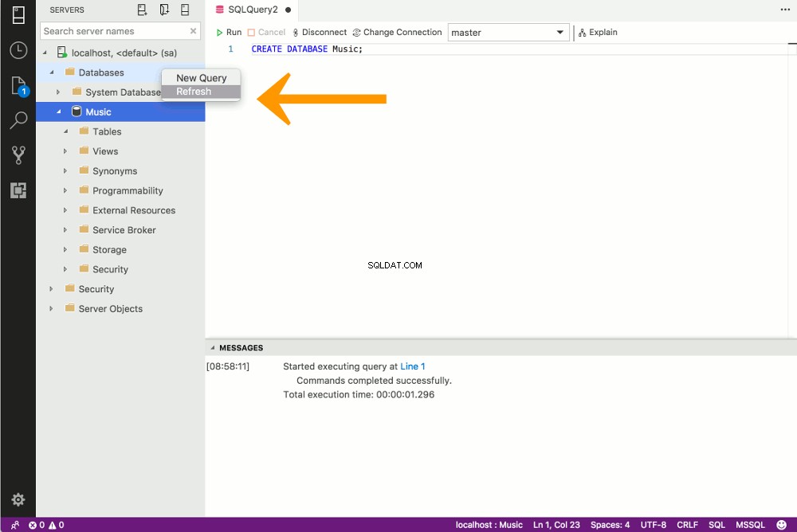Collapse the Messages panel

point(213,348)
